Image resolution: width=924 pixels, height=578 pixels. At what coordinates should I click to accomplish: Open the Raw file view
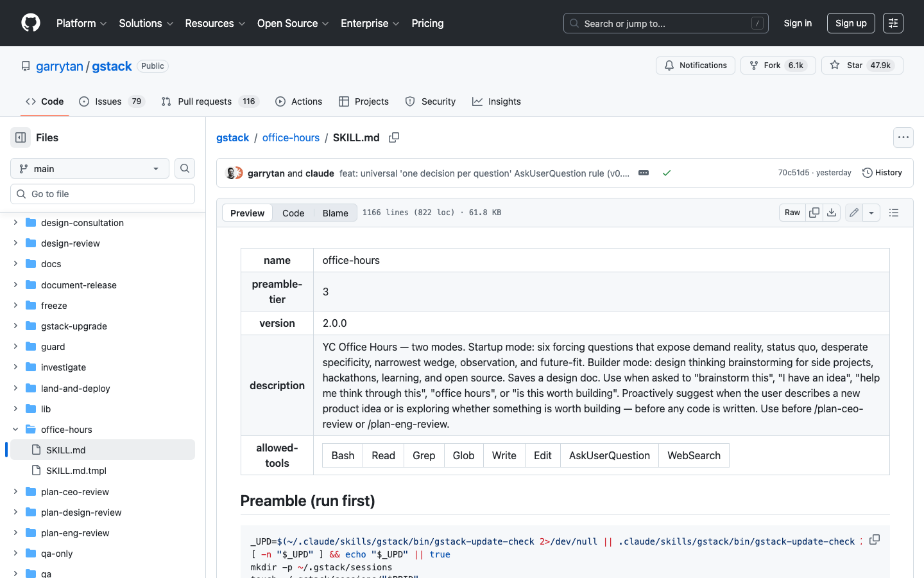point(792,213)
